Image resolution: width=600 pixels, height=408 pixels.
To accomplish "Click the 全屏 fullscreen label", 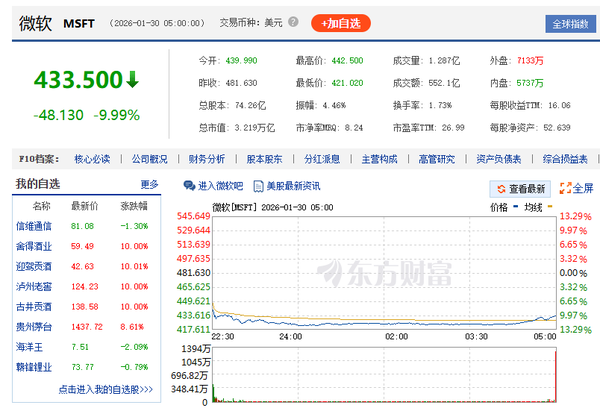I will point(583,188).
